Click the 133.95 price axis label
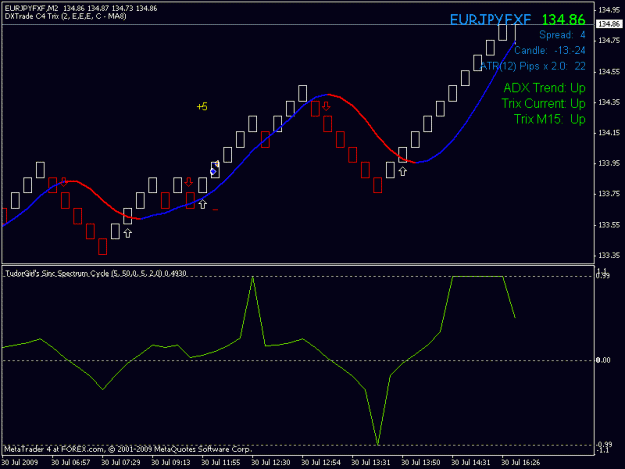This screenshot has width=625, height=469. pos(609,163)
